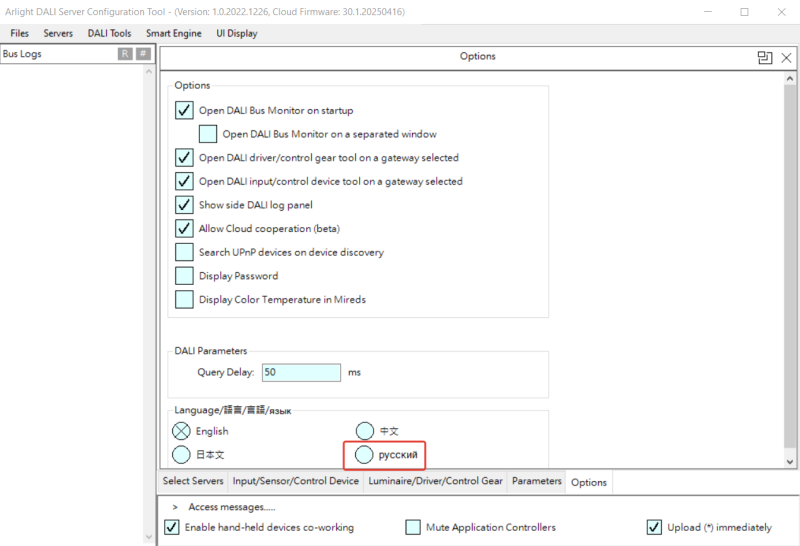Click the Query Delay input field
800x546 pixels.
(302, 373)
